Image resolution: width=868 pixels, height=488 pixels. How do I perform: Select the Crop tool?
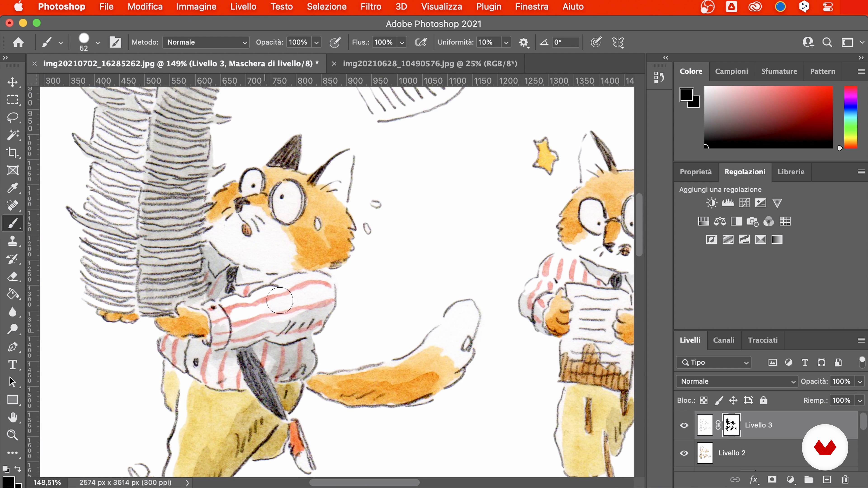(13, 152)
